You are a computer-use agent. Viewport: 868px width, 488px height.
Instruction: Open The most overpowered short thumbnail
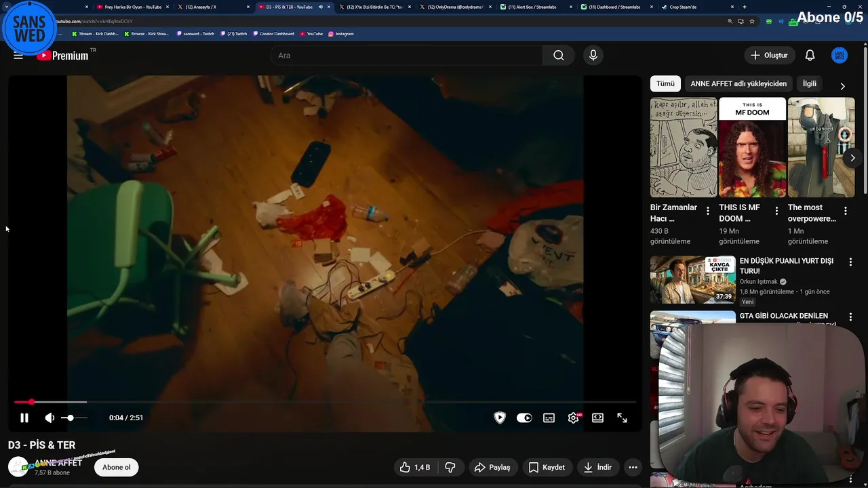[x=821, y=148]
